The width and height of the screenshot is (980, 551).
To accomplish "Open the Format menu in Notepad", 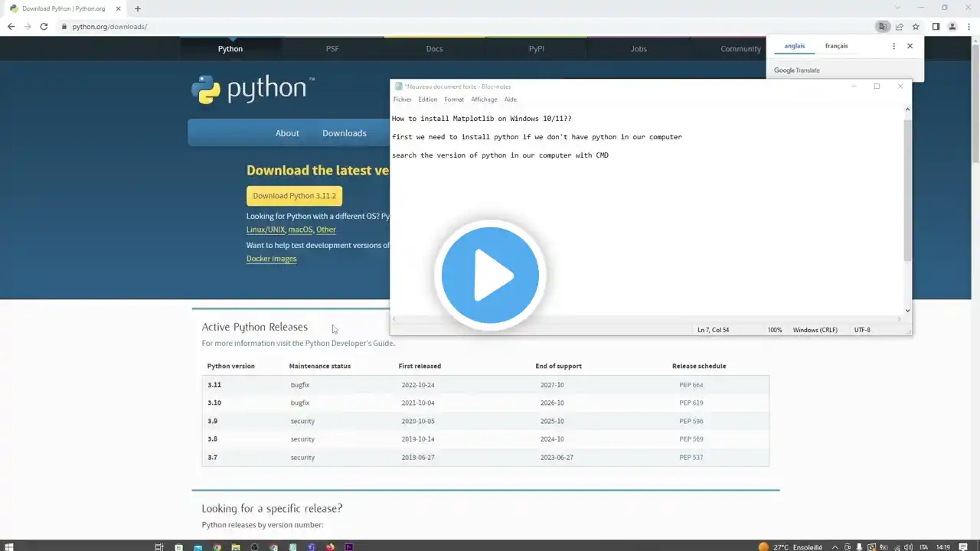I will (454, 99).
